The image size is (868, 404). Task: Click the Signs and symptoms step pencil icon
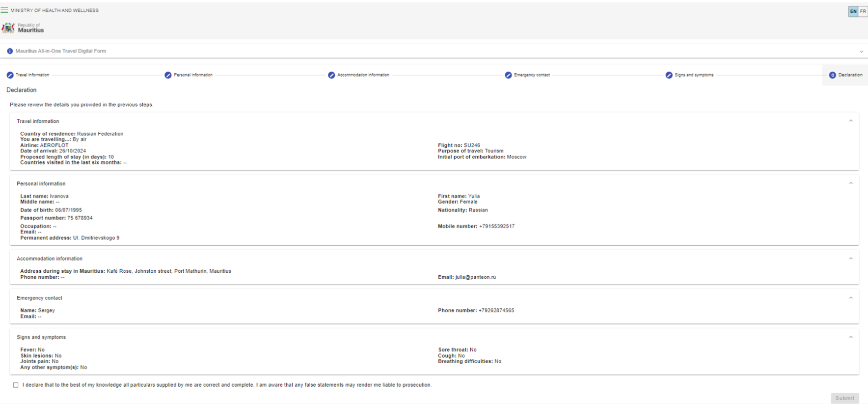tap(669, 75)
